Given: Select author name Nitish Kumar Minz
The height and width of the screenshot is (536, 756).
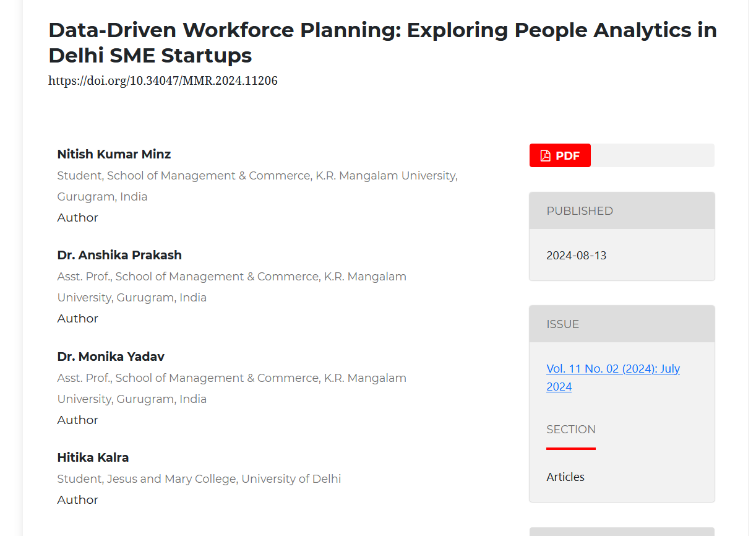Looking at the screenshot, I should [114, 154].
